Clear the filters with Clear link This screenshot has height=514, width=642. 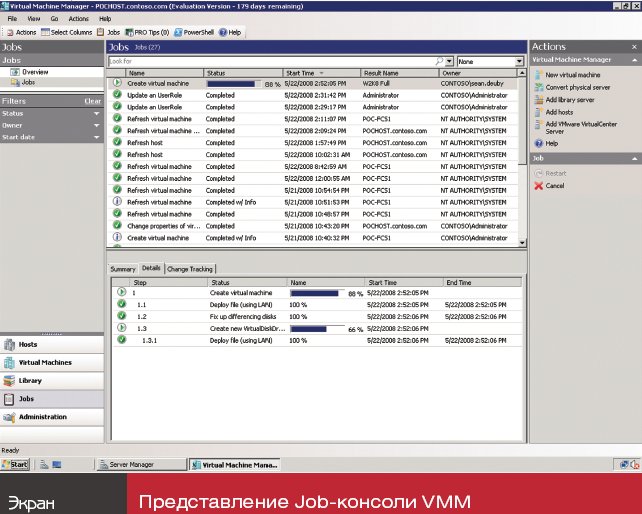(92, 101)
